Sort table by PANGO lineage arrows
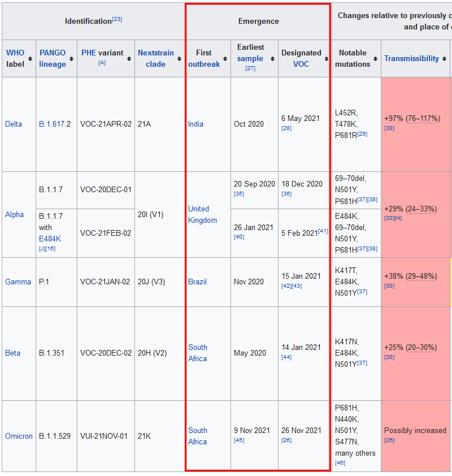 pyautogui.click(x=71, y=59)
